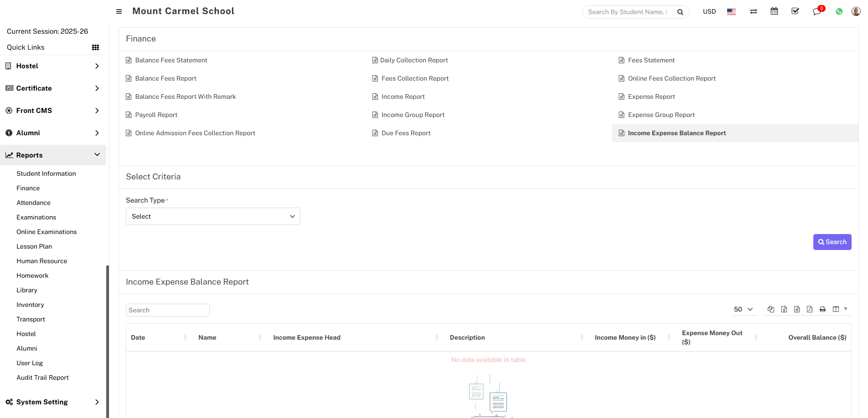Click the purple Search button
This screenshot has height=418, width=868.
832,242
